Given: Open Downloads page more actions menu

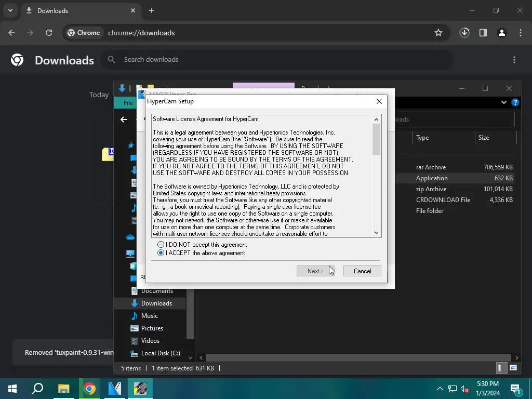Looking at the screenshot, I should point(514,60).
